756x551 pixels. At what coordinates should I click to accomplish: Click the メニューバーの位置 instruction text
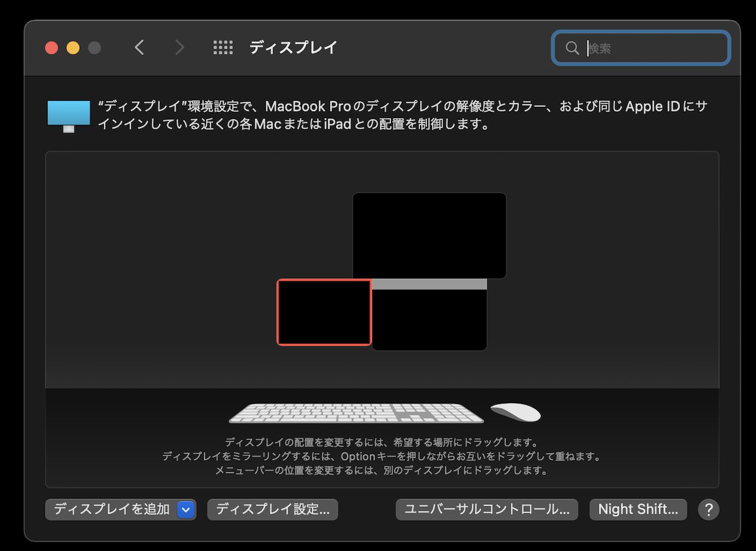[x=382, y=471]
